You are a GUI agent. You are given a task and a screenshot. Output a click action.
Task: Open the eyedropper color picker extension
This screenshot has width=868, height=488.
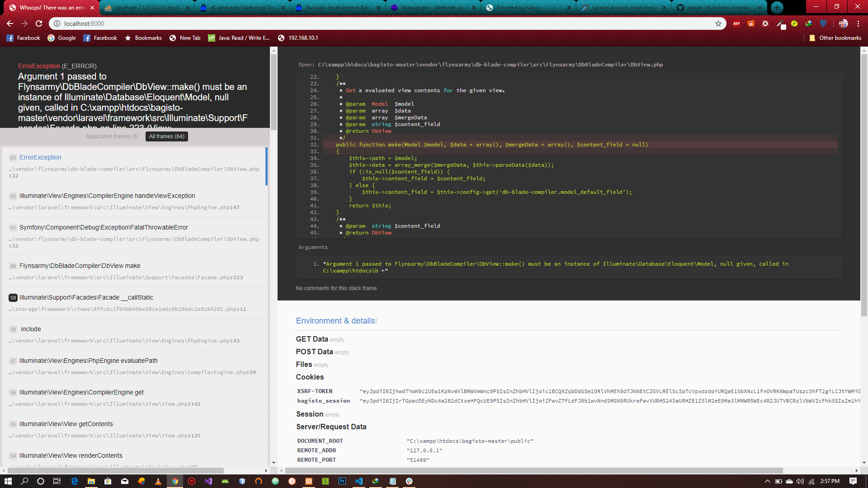[x=781, y=24]
